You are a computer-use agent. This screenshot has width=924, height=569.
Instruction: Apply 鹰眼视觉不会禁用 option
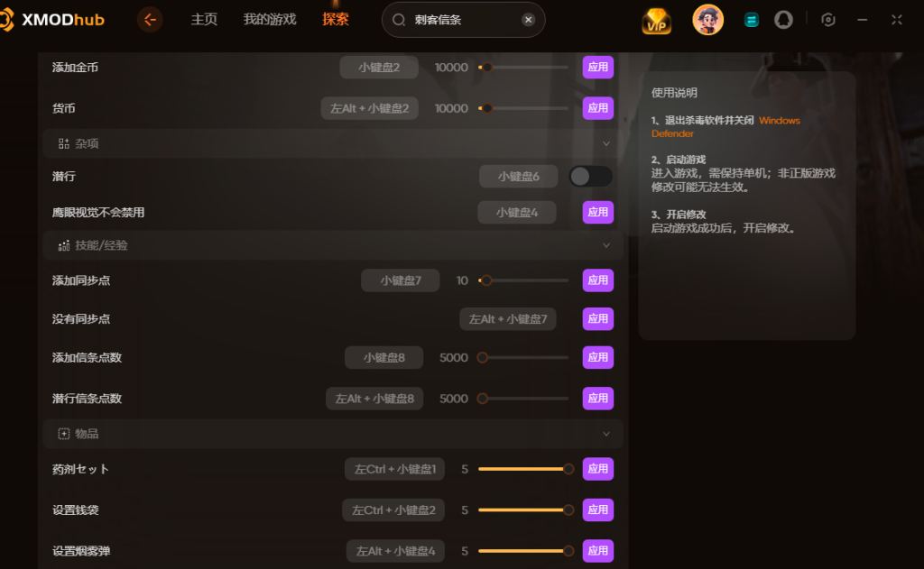click(598, 212)
